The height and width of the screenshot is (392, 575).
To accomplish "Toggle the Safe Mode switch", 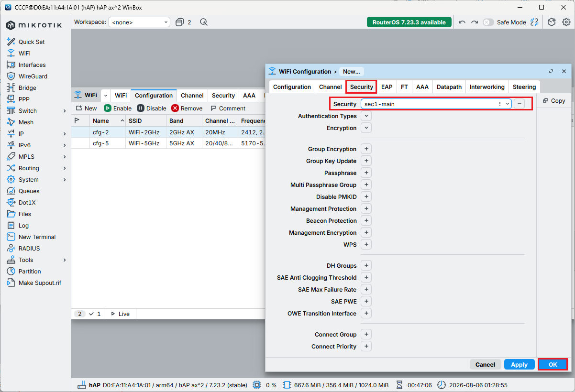I will pyautogui.click(x=488, y=22).
